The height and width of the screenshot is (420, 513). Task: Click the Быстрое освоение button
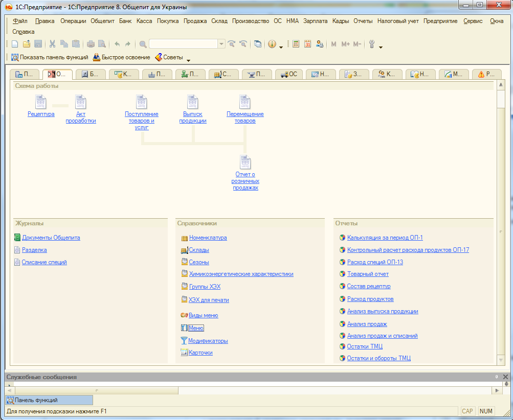(x=121, y=57)
